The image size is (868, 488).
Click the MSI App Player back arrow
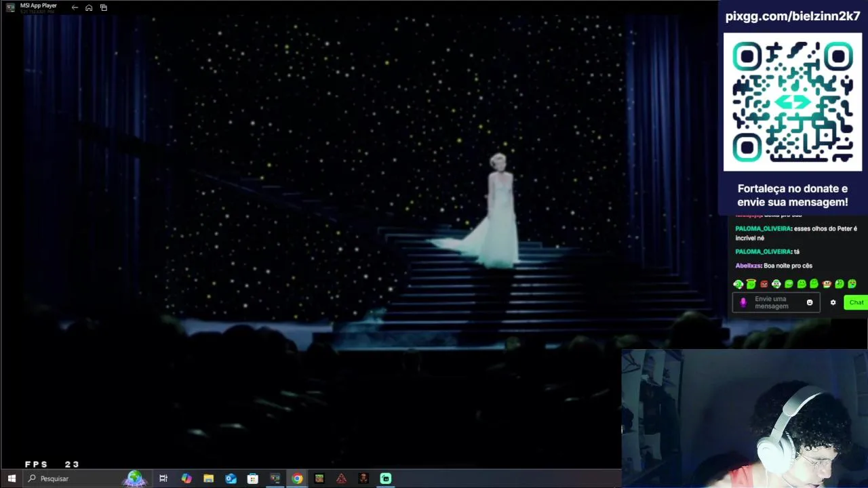tap(75, 7)
